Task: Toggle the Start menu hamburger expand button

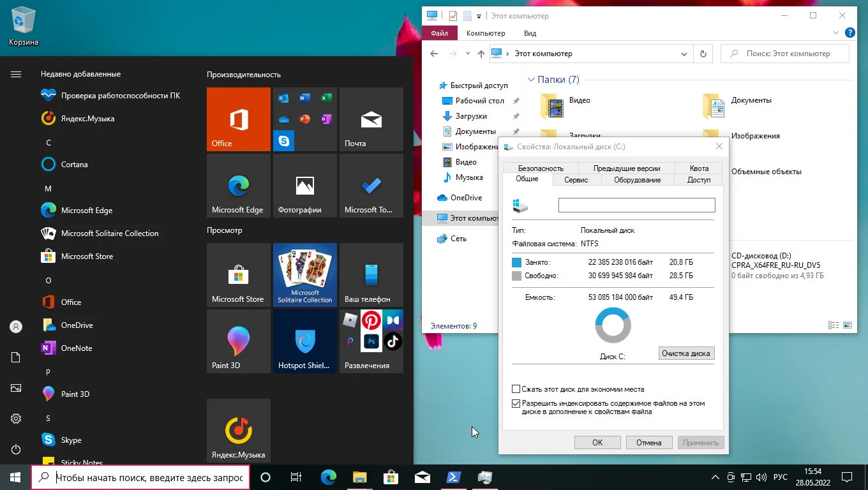Action: (16, 75)
